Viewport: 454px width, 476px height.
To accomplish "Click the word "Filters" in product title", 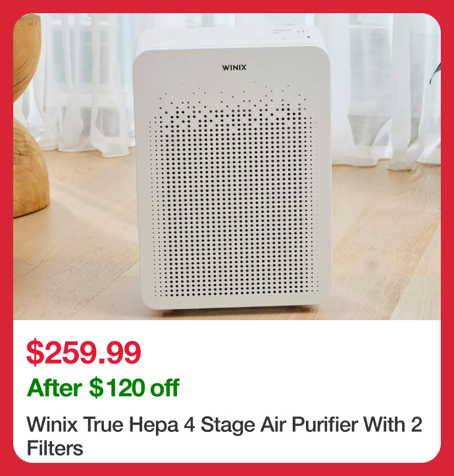I will coord(55,448).
